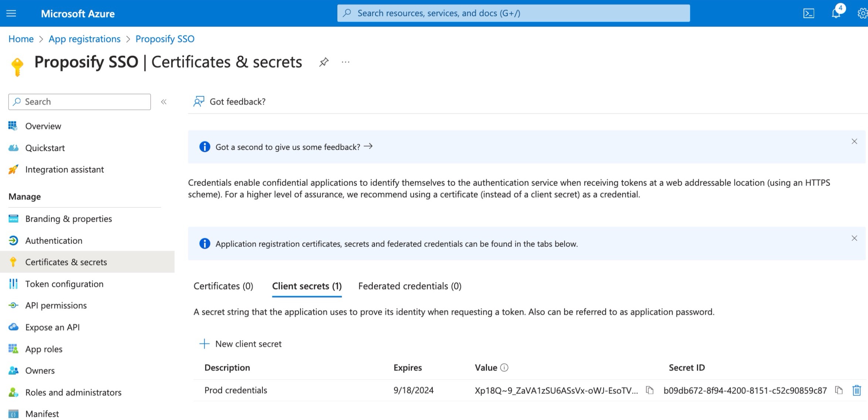The width and height of the screenshot is (868, 420).
Task: Copy the client secret value
Action: pyautogui.click(x=649, y=390)
